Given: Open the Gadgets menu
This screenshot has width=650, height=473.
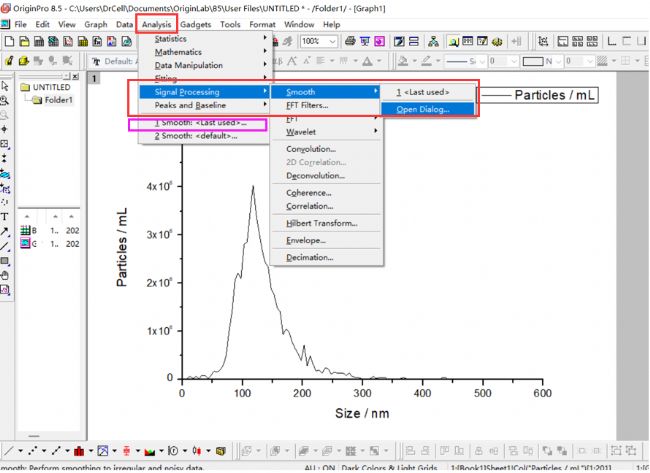Looking at the screenshot, I should click(x=197, y=23).
